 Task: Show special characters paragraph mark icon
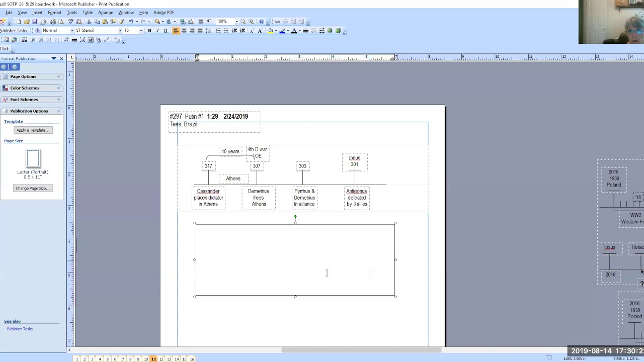pos(209,22)
